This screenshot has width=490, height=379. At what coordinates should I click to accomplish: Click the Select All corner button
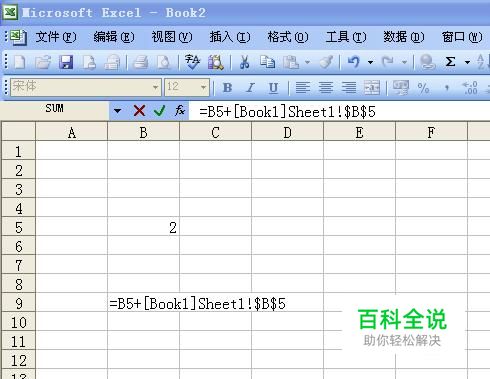19,131
